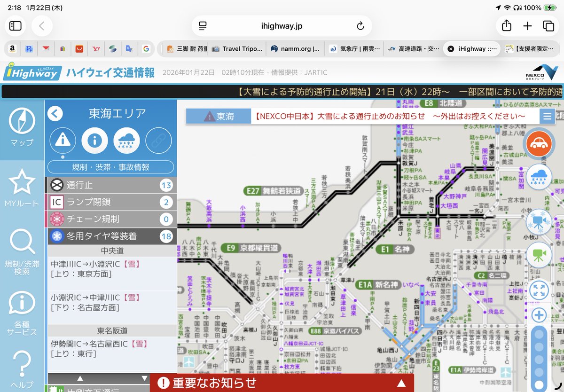Zoom in with the plus button
564x392 pixels.
tap(539, 315)
